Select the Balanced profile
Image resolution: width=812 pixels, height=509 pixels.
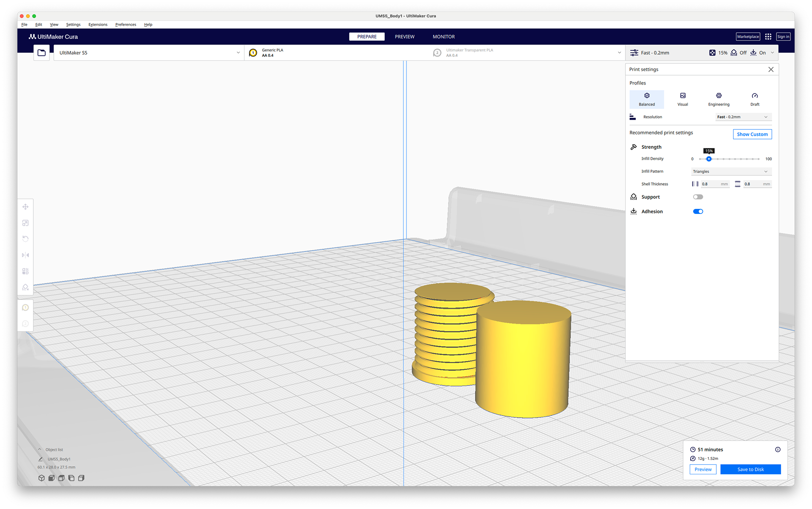(x=647, y=99)
